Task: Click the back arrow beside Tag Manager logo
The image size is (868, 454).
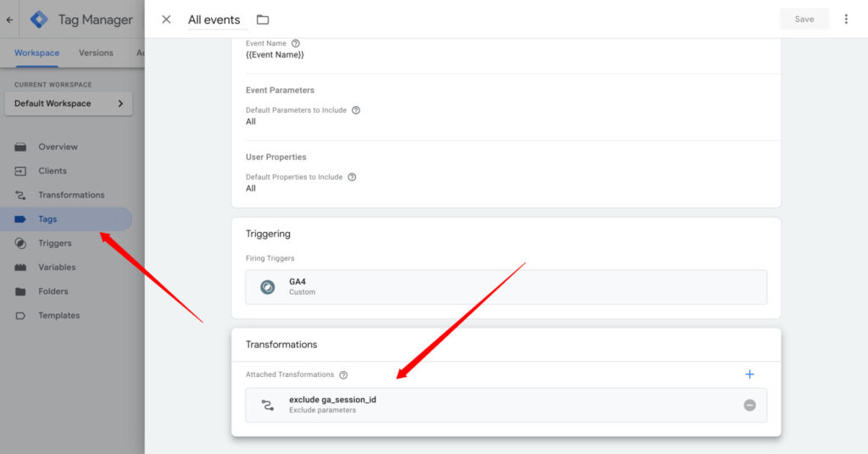Action: pyautogui.click(x=9, y=19)
